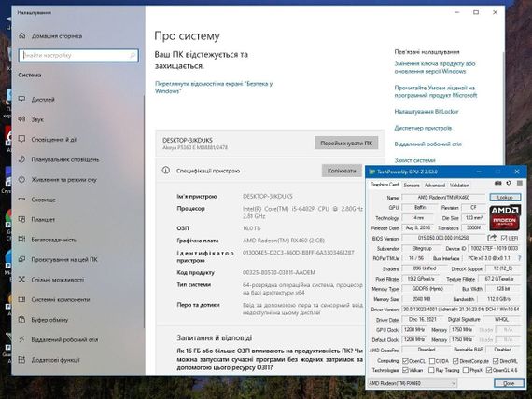Click the ОЗП value 16,0 ГБ
Screen dimensions: 532x399
[x=251, y=228]
